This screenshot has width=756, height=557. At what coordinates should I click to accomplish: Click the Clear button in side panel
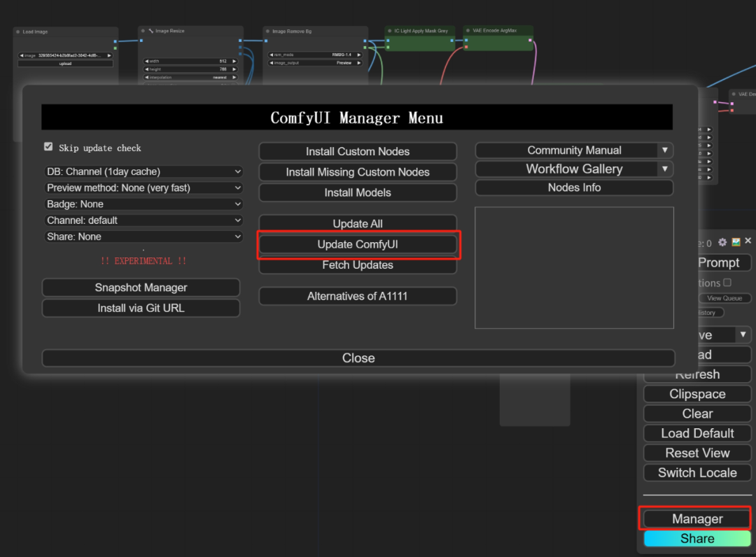[x=697, y=414]
